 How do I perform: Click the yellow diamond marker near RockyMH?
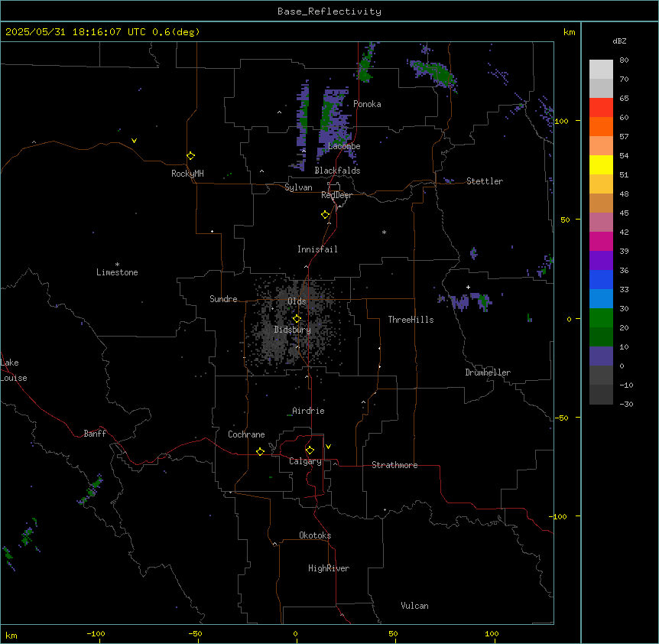[190, 155]
